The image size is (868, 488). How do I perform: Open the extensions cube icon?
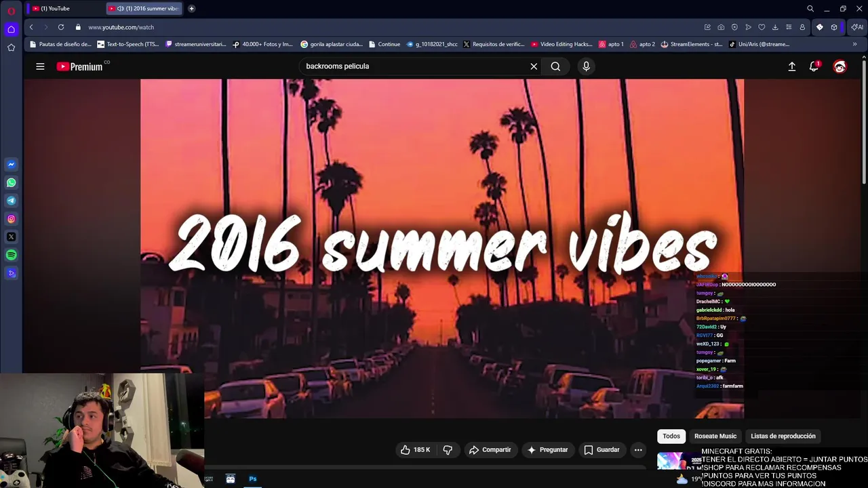click(834, 27)
